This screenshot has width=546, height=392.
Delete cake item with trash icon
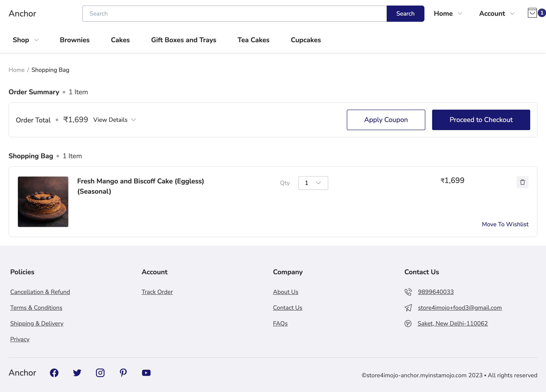click(x=522, y=182)
